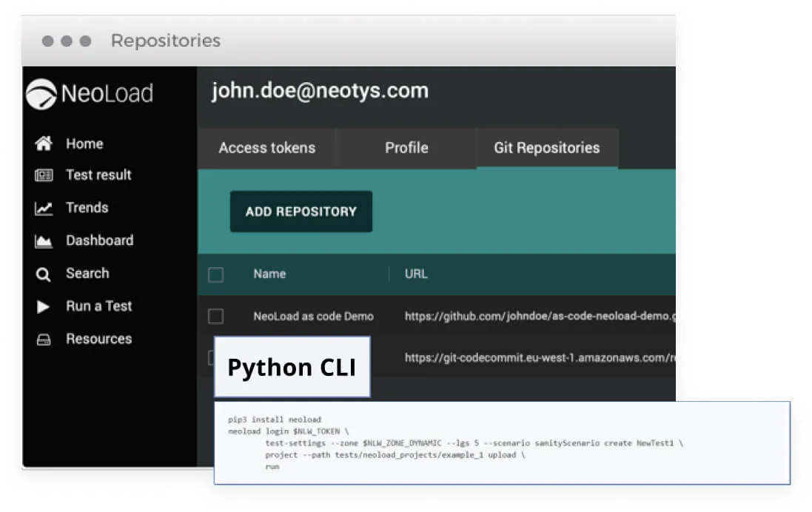The image size is (812, 512).
Task: Click the Home house icon
Action: (44, 144)
